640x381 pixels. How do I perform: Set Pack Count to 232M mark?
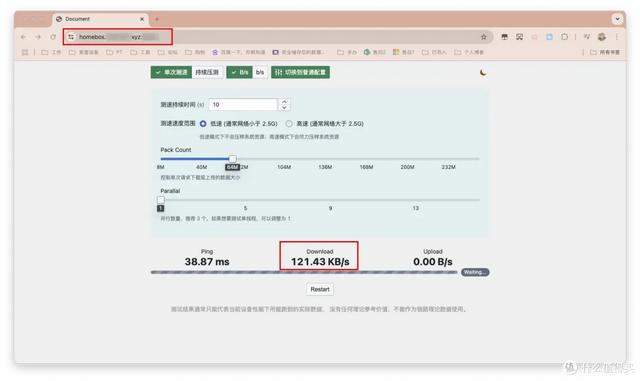pyautogui.click(x=449, y=167)
